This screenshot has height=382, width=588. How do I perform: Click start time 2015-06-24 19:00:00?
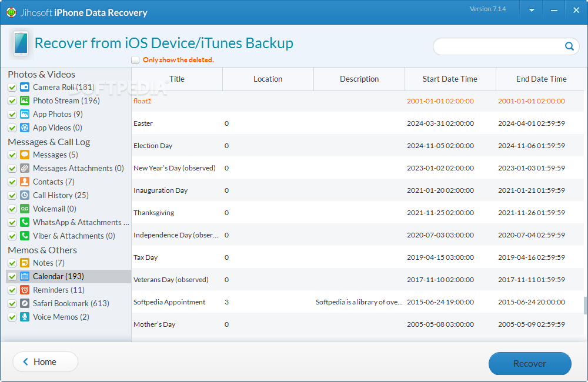point(440,301)
